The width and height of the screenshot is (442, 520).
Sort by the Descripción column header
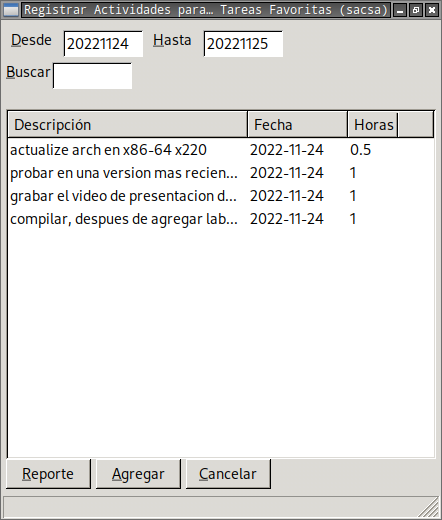coord(127,124)
